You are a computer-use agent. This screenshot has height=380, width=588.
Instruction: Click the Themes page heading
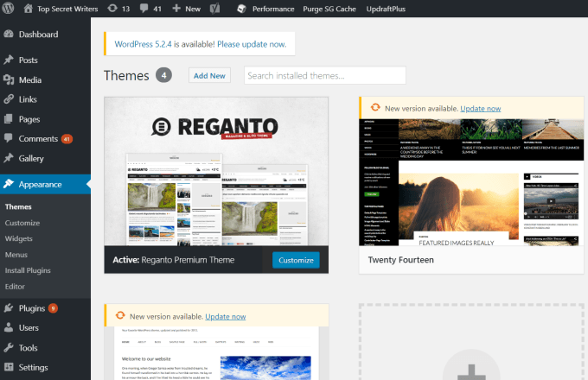(126, 75)
